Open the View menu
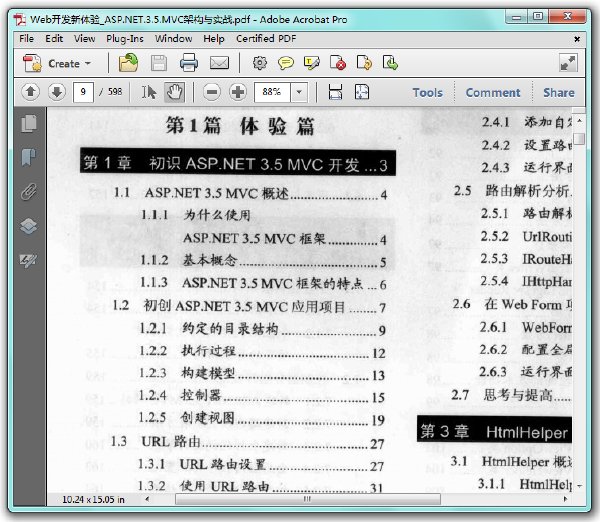This screenshot has height=522, width=600. tap(85, 39)
